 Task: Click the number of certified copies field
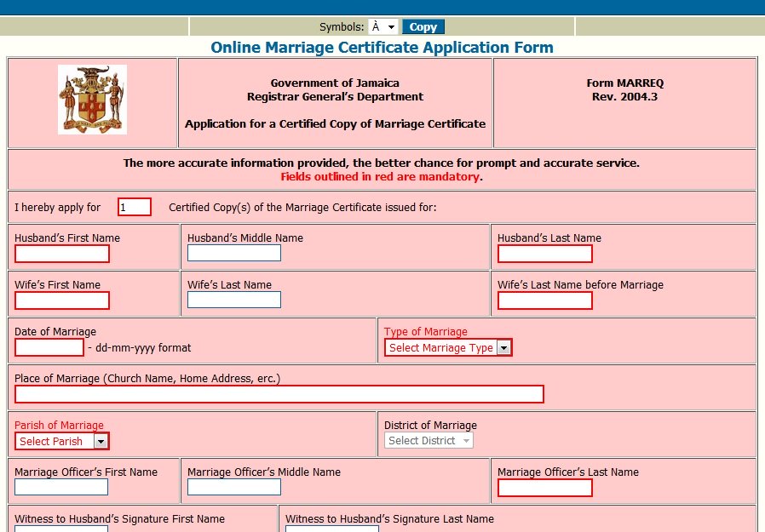click(x=134, y=206)
